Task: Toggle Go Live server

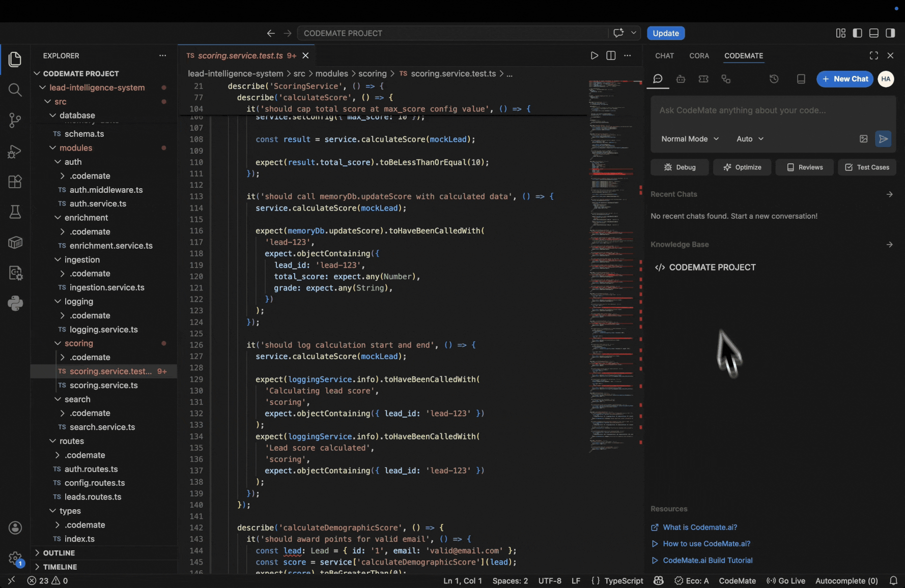Action: 786,580
